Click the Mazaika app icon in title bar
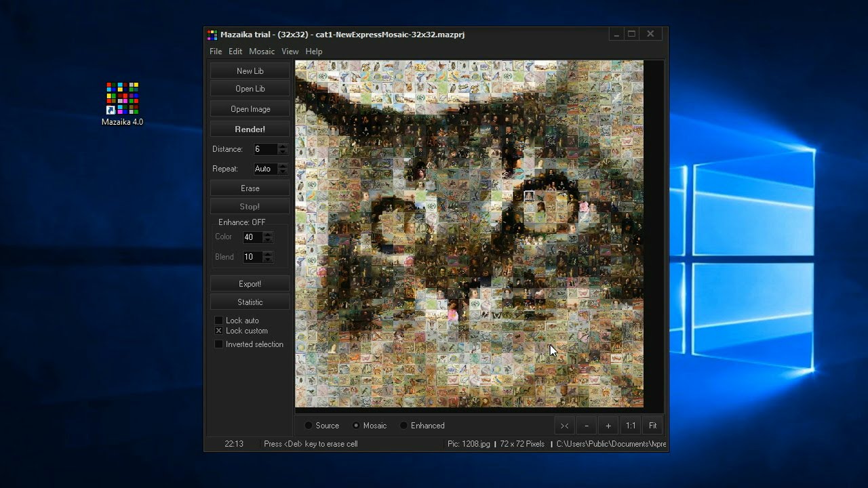868x488 pixels. (212, 35)
